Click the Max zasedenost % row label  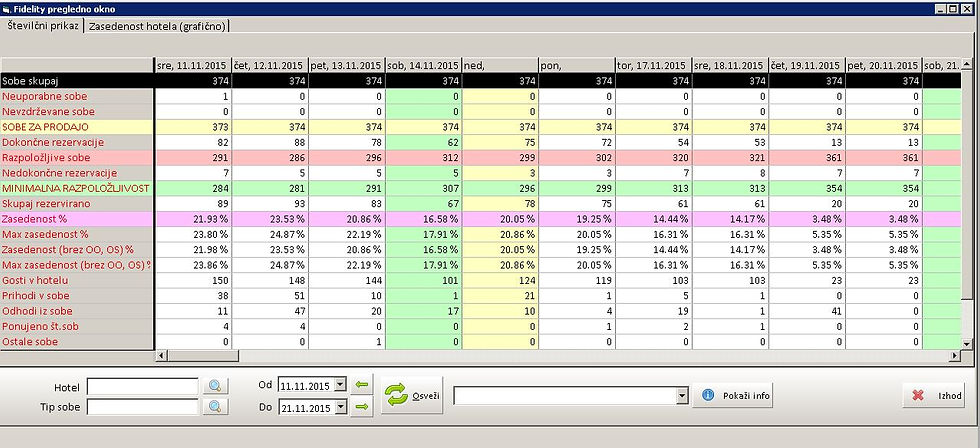coord(77,234)
